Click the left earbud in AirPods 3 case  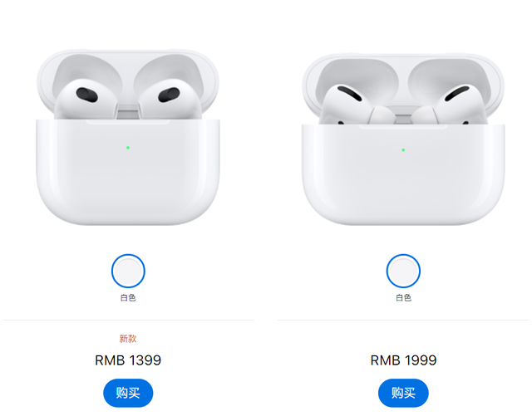tap(86, 99)
